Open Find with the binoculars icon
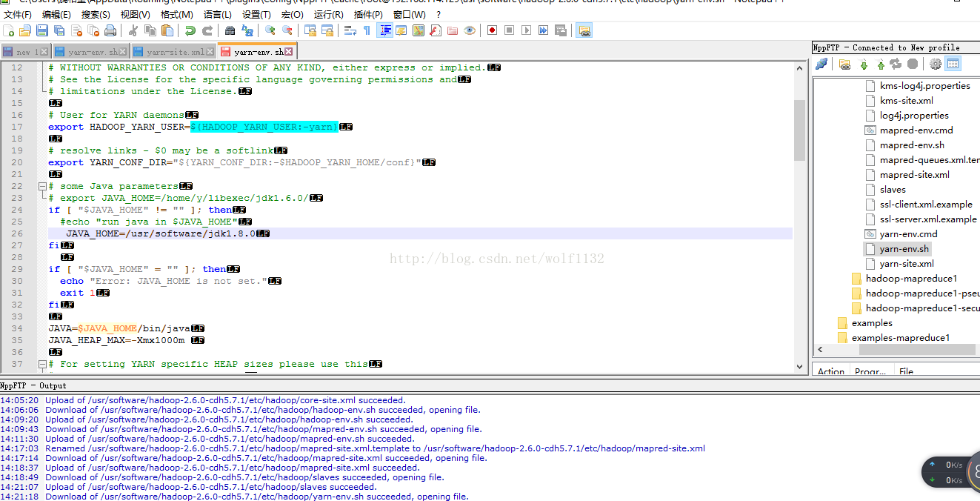Image resolution: width=980 pixels, height=501 pixels. (x=230, y=30)
